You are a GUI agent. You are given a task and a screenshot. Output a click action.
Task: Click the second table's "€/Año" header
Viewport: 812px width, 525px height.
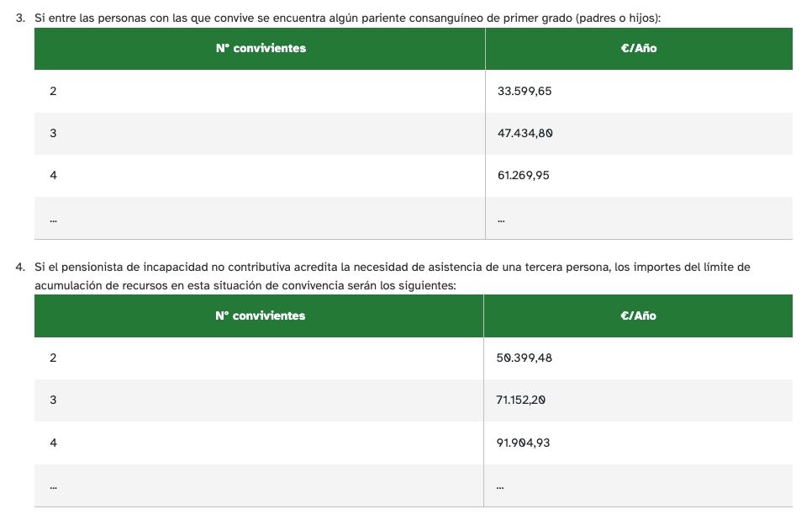638,316
